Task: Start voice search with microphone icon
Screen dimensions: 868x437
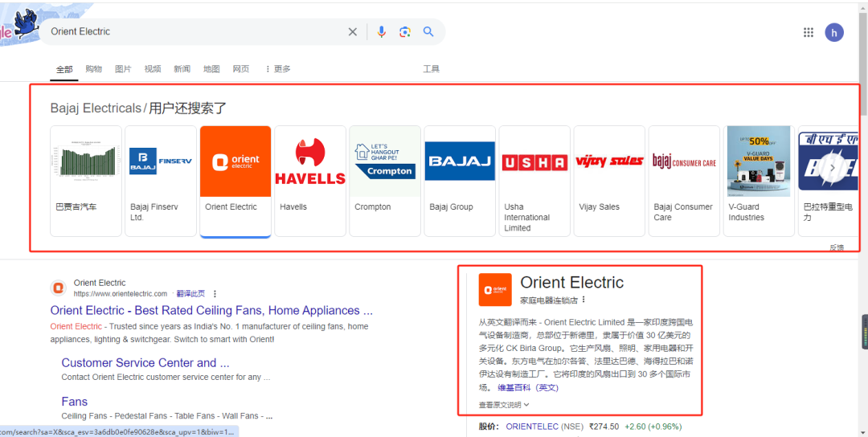Action: pos(381,31)
